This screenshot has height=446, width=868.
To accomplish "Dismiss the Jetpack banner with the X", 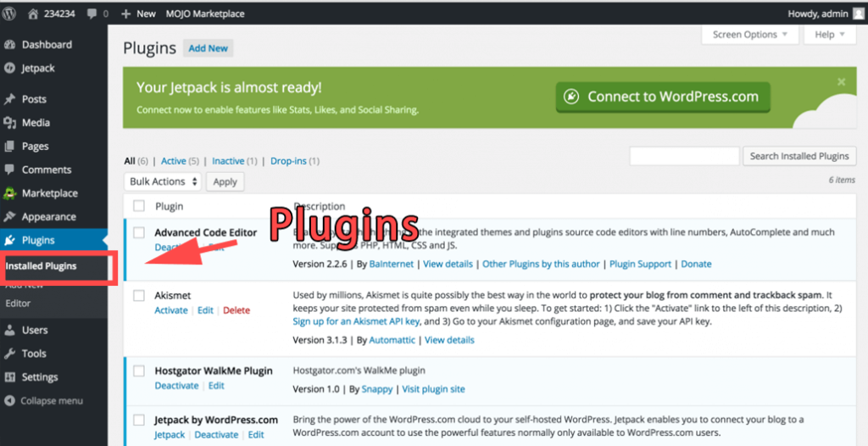I will click(x=842, y=82).
